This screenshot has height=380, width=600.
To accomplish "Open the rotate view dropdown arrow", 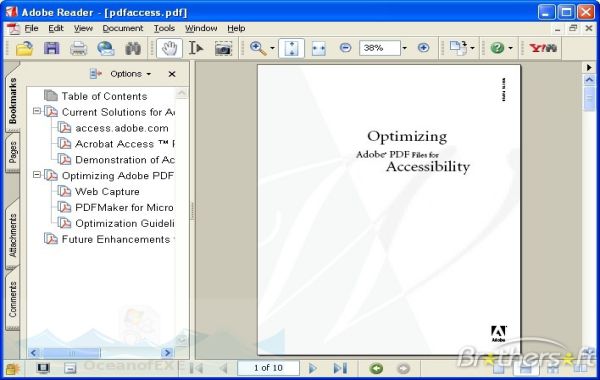I will point(472,48).
